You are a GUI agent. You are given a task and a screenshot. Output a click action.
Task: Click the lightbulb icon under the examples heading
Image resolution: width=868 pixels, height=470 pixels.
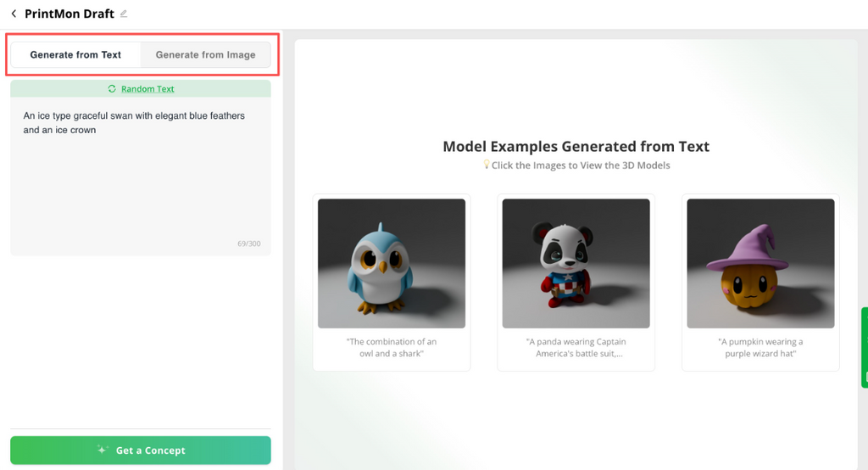click(487, 165)
